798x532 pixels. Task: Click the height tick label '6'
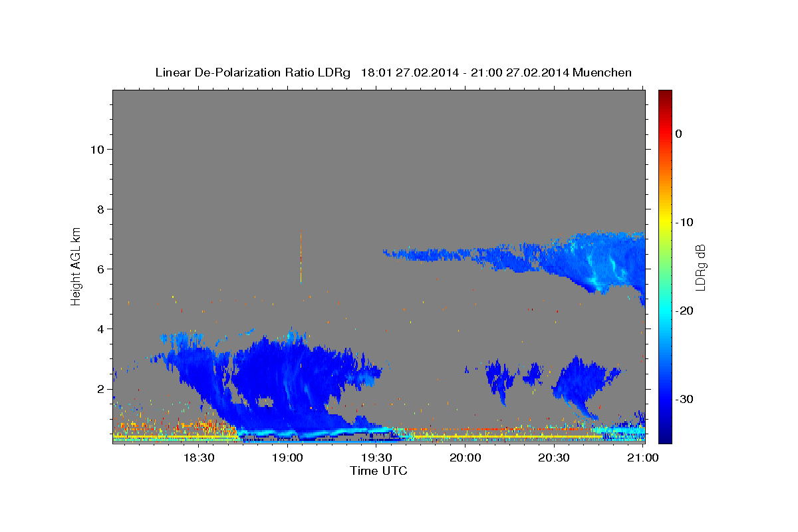pos(101,269)
